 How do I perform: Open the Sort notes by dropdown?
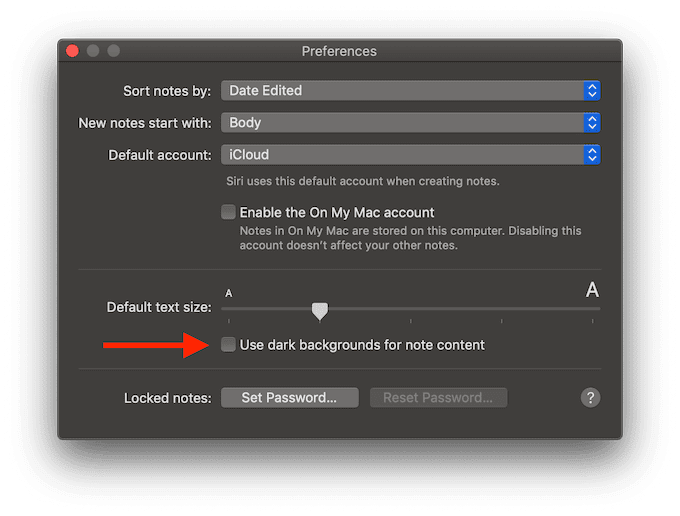click(410, 91)
